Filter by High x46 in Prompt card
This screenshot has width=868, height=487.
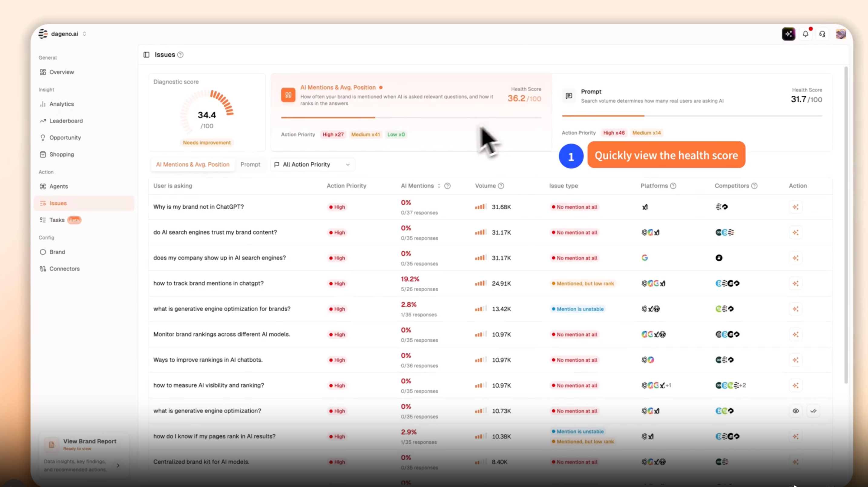click(x=613, y=133)
